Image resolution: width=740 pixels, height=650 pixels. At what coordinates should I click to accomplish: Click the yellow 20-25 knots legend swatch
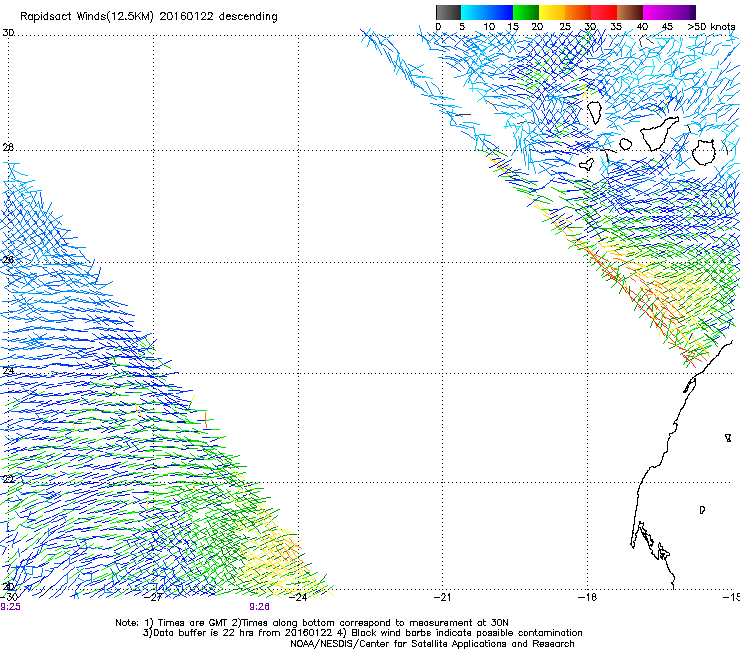pyautogui.click(x=552, y=12)
